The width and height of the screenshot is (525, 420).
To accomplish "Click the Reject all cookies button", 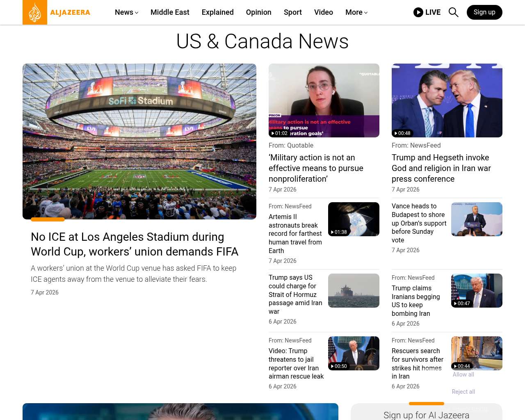I will point(463,392).
